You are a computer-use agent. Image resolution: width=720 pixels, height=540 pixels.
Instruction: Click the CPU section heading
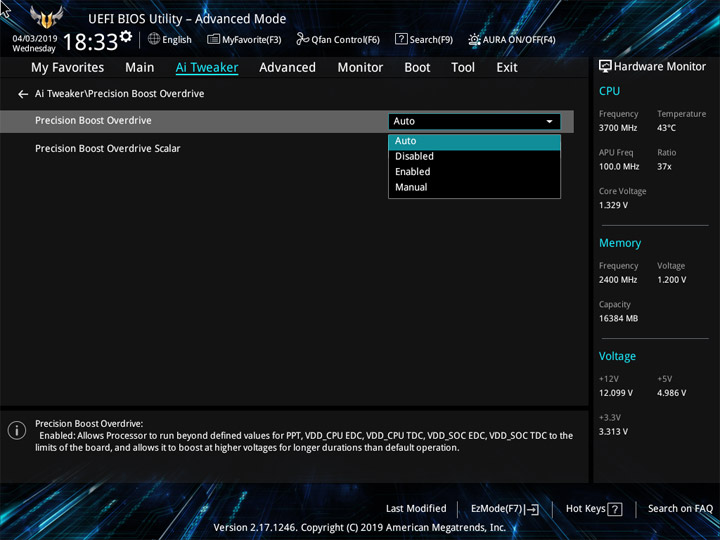[x=609, y=91]
